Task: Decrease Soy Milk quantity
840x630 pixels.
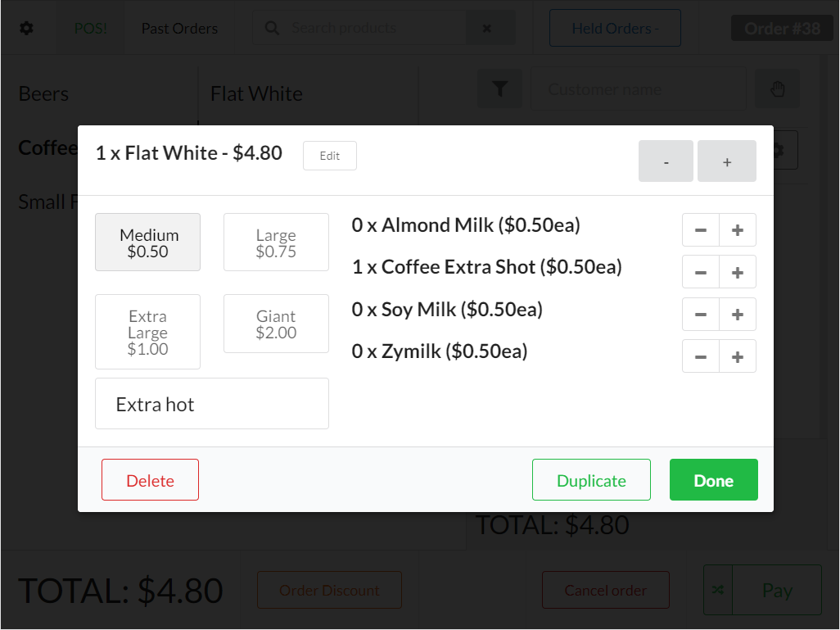Action: point(701,314)
